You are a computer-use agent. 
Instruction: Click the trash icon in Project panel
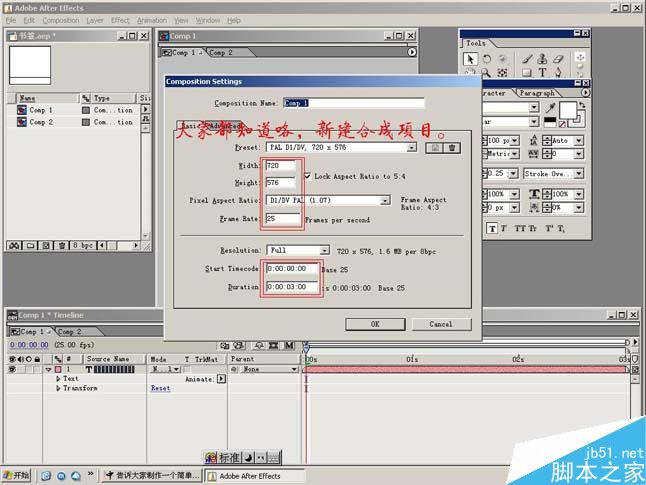[61, 246]
